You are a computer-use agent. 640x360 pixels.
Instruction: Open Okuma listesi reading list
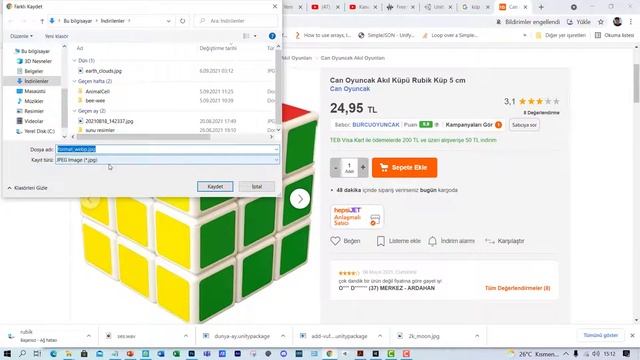pyautogui.click(x=615, y=36)
